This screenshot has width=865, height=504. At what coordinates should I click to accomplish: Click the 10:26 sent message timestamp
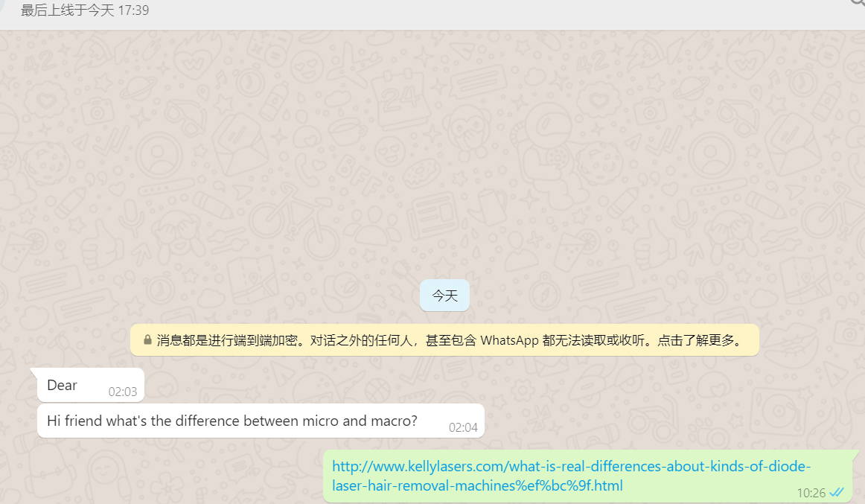click(x=811, y=493)
